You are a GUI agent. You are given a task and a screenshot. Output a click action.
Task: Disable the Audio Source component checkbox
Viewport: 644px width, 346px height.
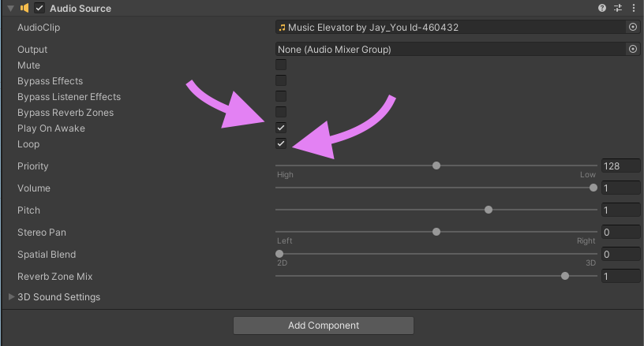39,8
